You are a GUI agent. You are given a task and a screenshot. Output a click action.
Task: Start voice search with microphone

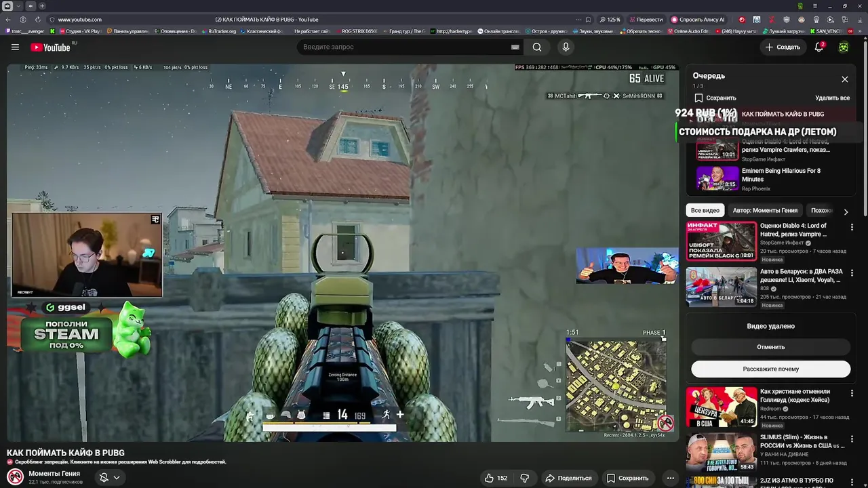click(566, 47)
